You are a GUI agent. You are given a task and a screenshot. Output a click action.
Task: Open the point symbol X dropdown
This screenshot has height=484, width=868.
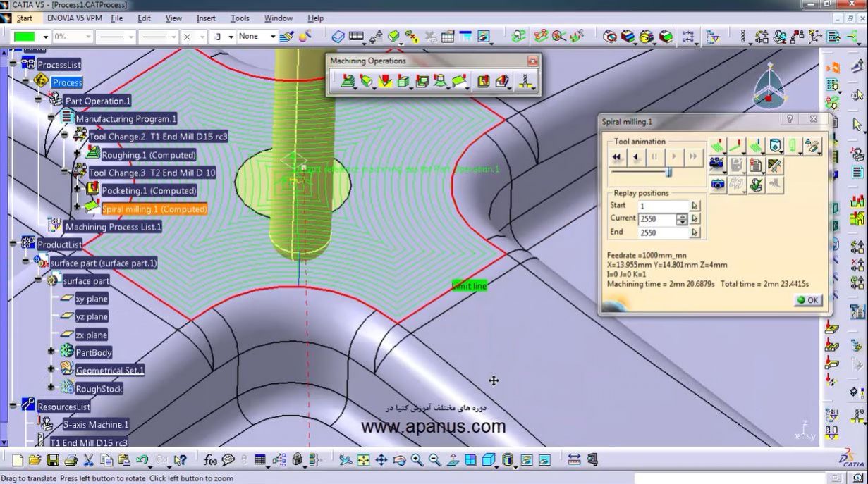(202, 37)
